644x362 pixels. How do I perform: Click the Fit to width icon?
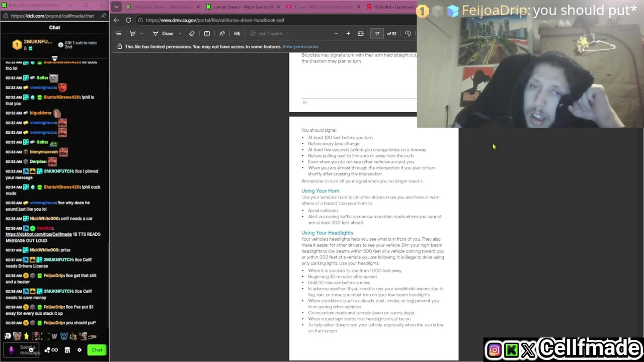point(361,34)
